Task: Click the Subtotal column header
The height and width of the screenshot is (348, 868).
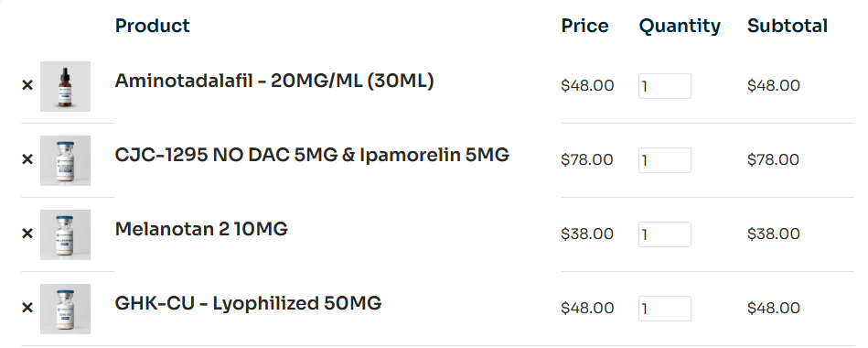Action: tap(788, 26)
